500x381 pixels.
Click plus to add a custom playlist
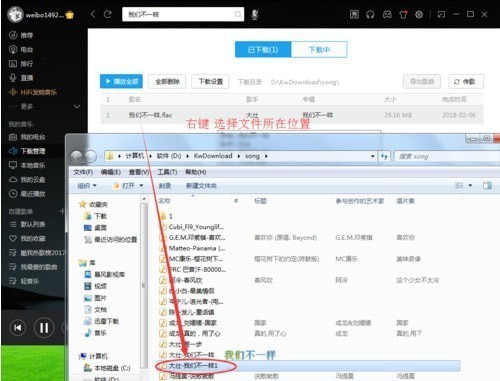click(62, 211)
